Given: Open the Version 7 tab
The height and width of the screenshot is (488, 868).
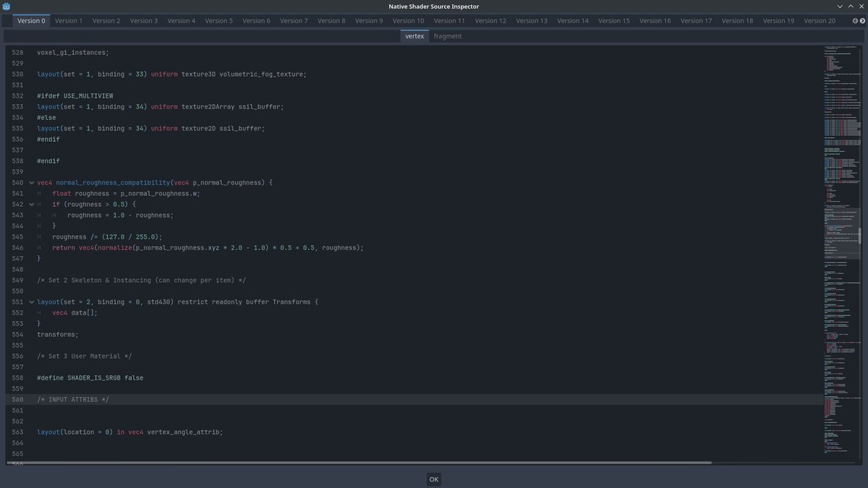Looking at the screenshot, I should point(294,21).
